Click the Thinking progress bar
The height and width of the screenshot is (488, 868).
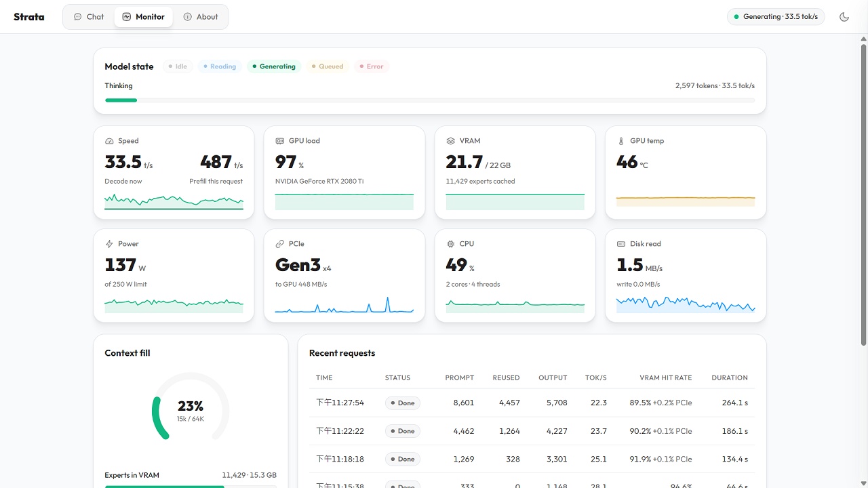[x=430, y=100]
